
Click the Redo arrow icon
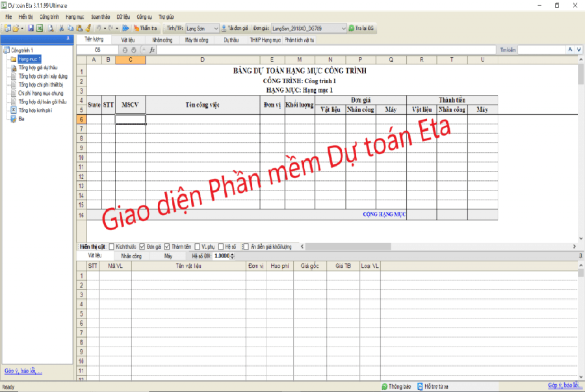tap(110, 29)
